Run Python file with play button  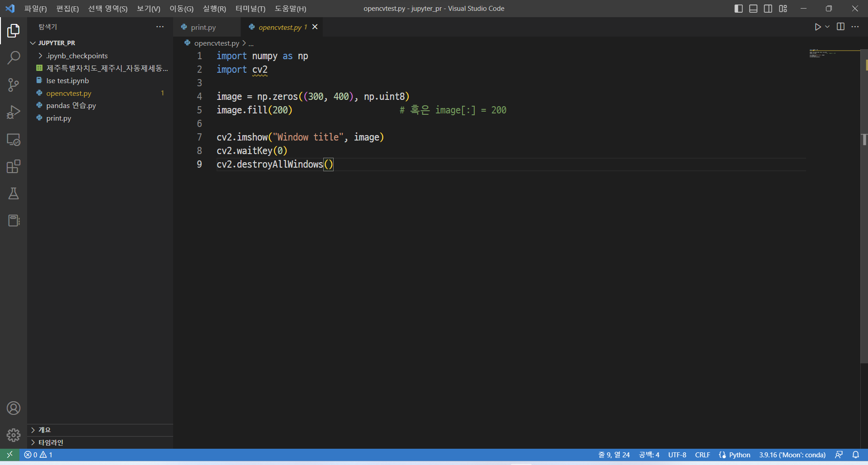[x=817, y=27]
